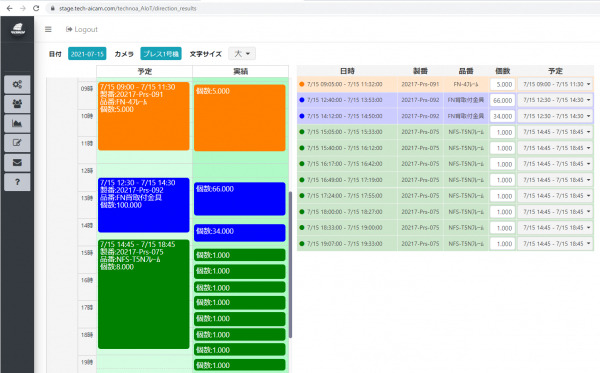Select row 7/15 18:00:00 - 7/15 18:27:00

[445, 212]
